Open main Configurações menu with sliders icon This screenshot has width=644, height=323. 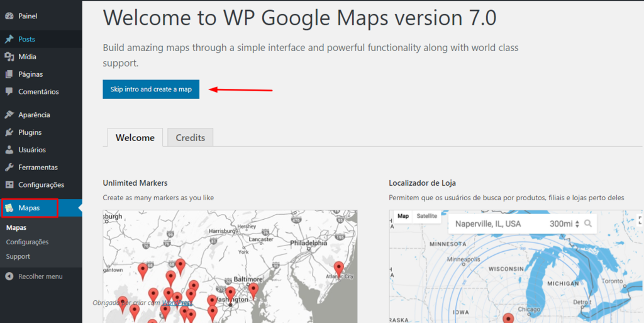click(x=41, y=184)
